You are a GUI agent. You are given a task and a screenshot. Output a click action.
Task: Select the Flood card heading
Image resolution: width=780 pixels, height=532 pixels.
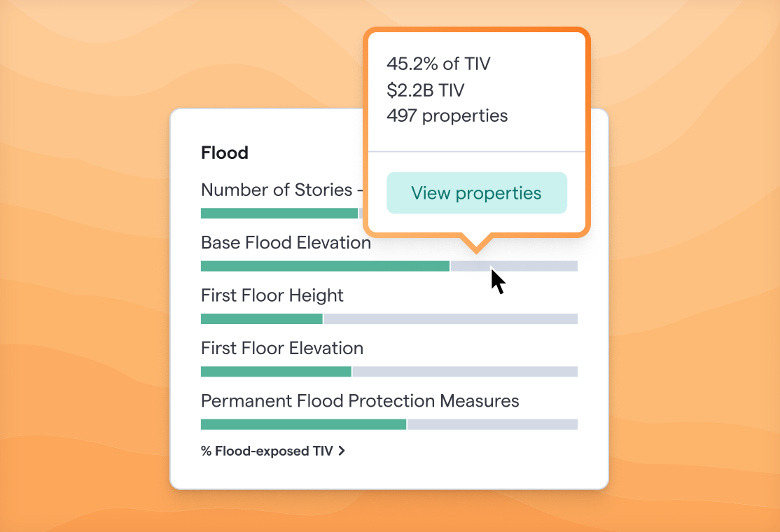[224, 153]
